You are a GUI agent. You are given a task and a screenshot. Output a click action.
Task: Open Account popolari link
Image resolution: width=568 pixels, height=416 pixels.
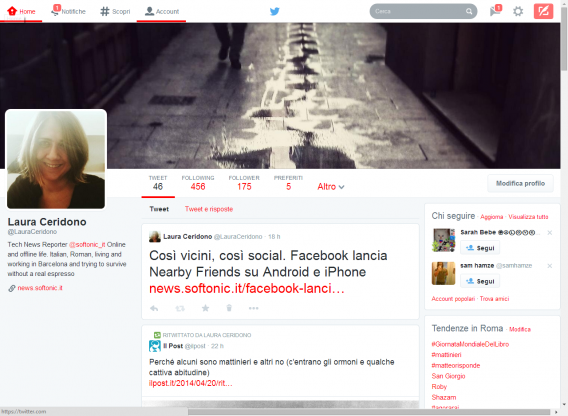(453, 299)
